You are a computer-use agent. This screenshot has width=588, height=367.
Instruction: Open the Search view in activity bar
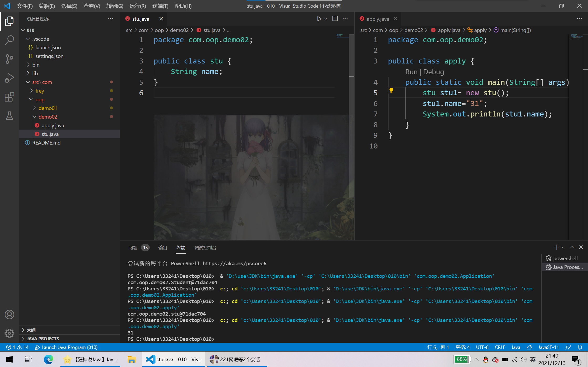tap(9, 40)
